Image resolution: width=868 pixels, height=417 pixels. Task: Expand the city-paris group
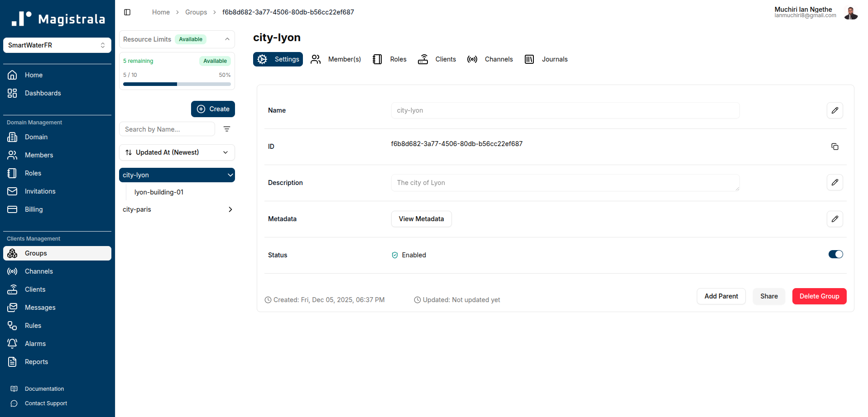[x=230, y=209]
